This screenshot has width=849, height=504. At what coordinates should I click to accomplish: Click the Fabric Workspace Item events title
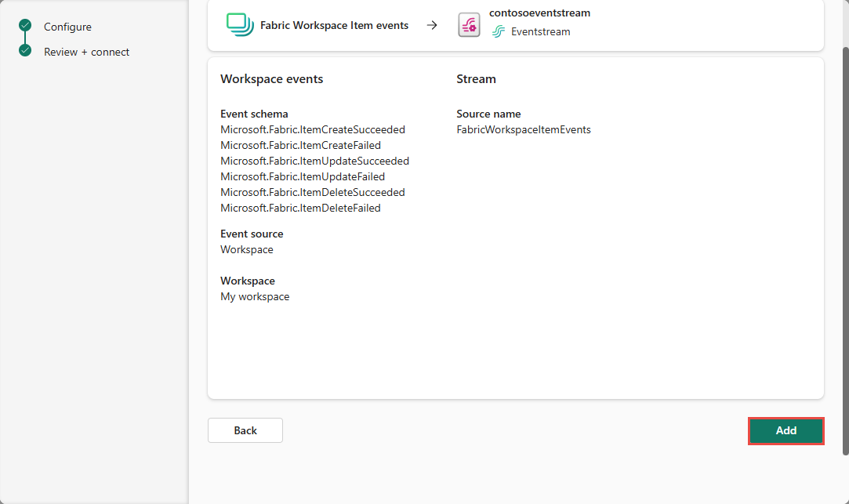334,25
